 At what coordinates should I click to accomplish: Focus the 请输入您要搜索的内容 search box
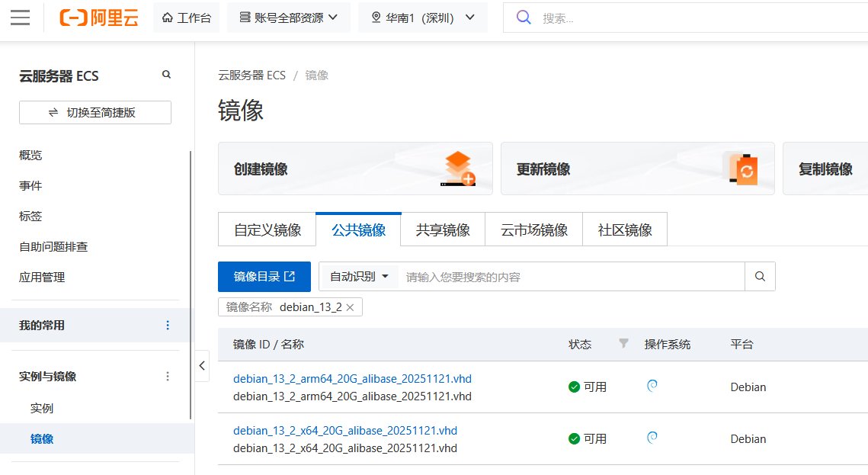click(x=572, y=277)
